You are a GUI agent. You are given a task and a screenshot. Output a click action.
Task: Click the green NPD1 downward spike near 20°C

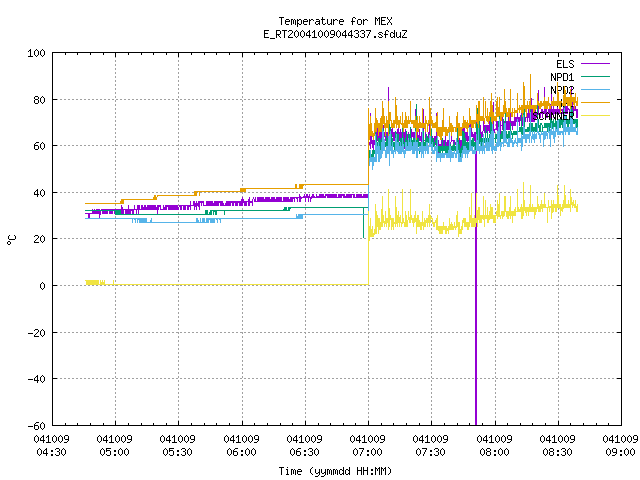[364, 224]
